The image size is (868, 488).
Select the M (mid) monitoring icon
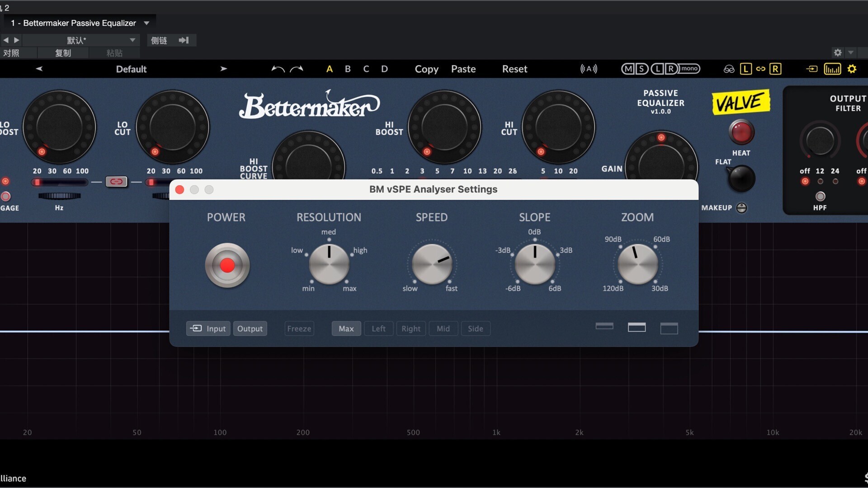627,69
